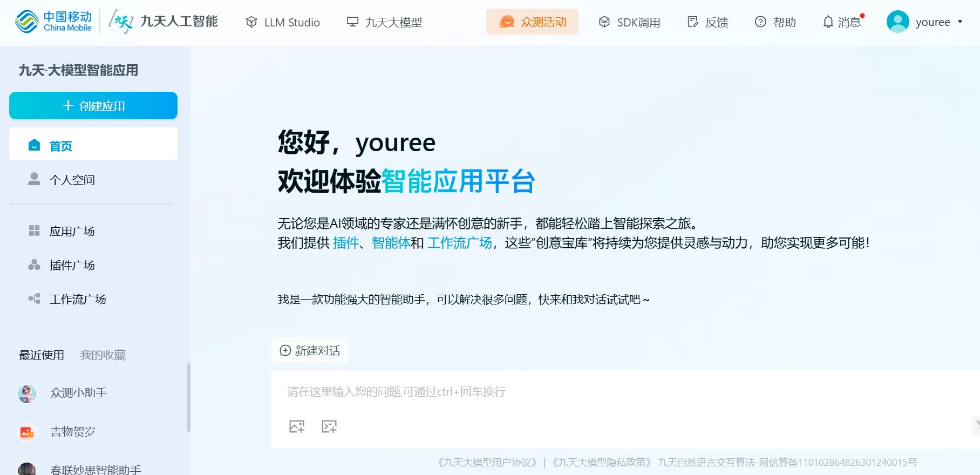Screen dimensions: 980x475
Task: Click the 反馈 edit-note icon
Action: [x=693, y=22]
